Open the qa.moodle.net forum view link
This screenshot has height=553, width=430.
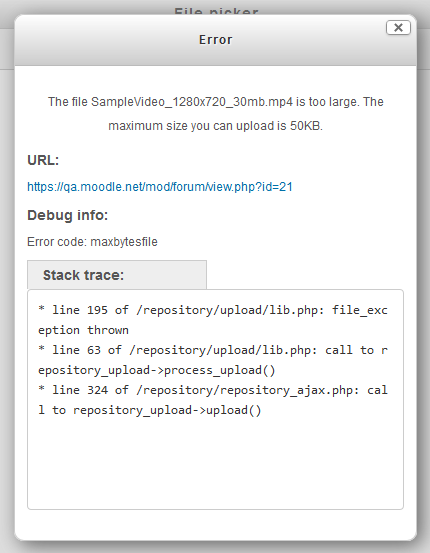click(x=160, y=187)
